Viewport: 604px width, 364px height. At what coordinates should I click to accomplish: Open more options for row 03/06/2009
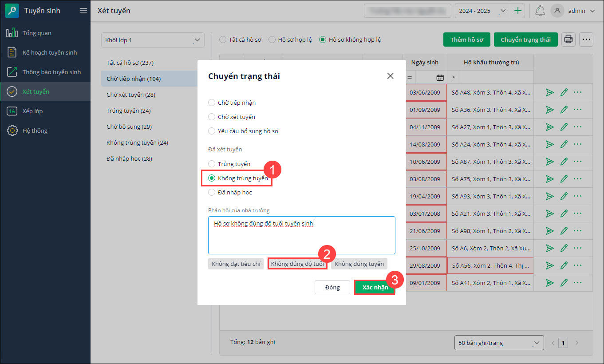(577, 92)
